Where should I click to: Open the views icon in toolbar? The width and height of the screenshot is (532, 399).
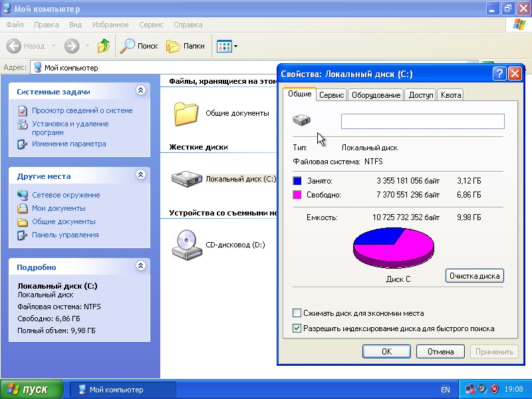click(224, 46)
